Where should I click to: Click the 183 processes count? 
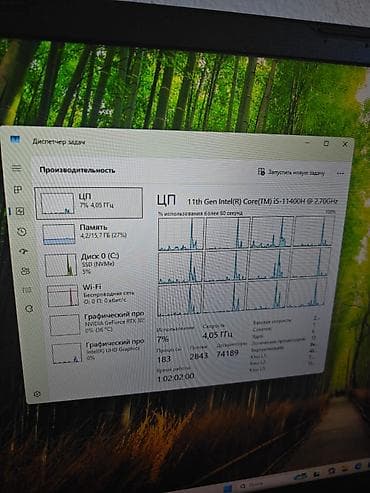[164, 359]
